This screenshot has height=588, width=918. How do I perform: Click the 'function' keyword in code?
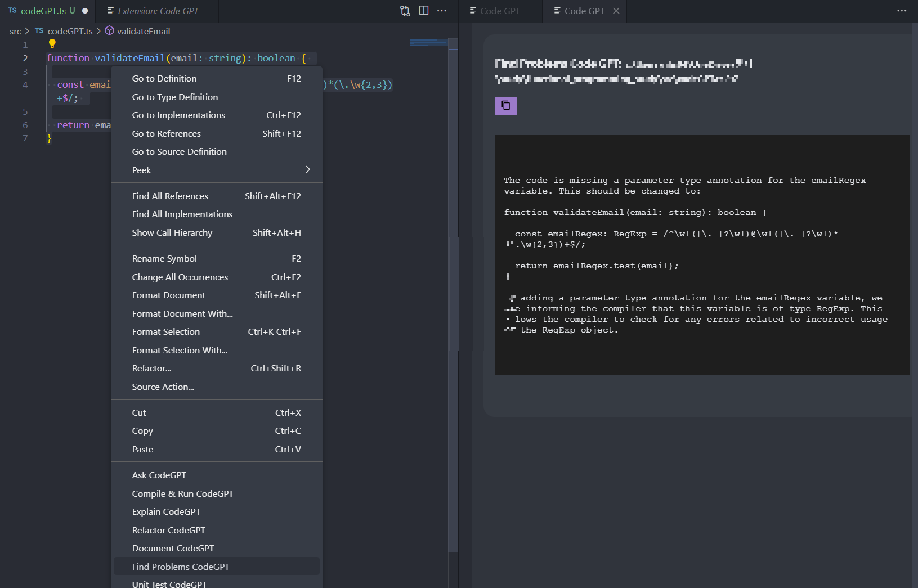pyautogui.click(x=68, y=58)
